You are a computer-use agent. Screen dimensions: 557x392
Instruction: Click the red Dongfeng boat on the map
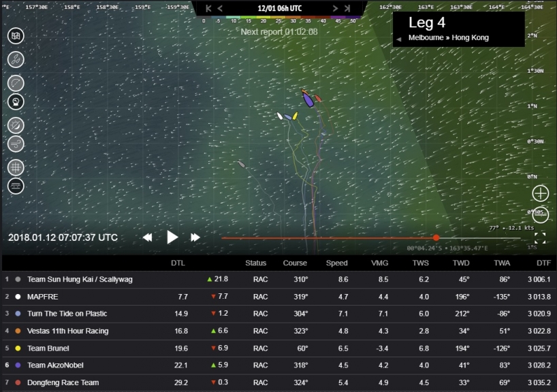point(317,97)
